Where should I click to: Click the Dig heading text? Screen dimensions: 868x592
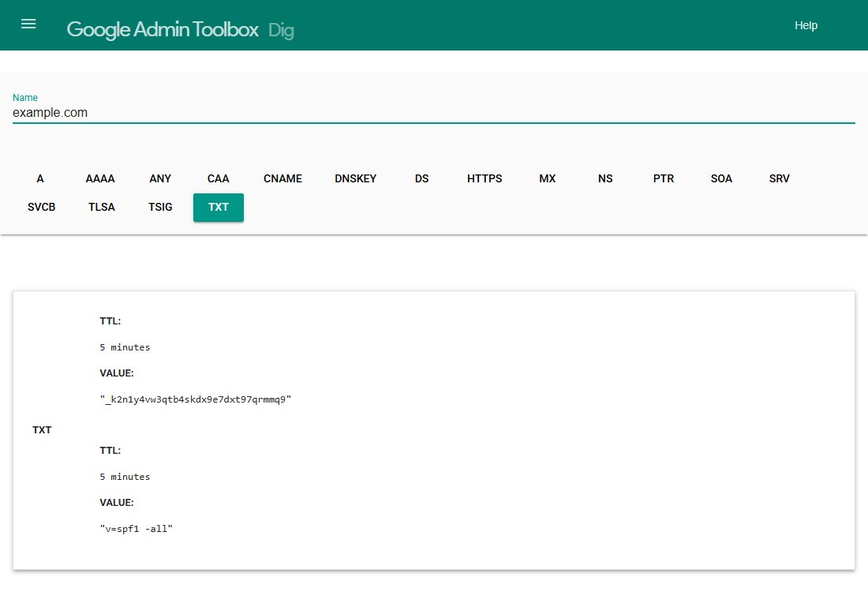[281, 31]
